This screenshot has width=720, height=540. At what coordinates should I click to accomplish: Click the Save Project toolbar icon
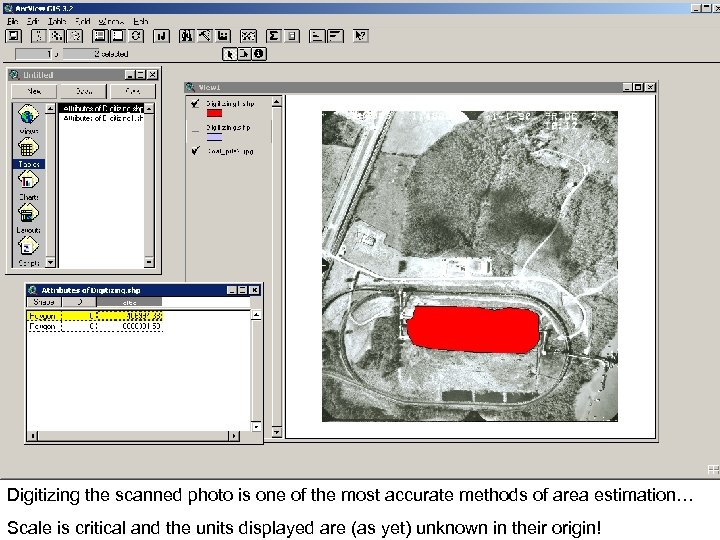click(14, 36)
